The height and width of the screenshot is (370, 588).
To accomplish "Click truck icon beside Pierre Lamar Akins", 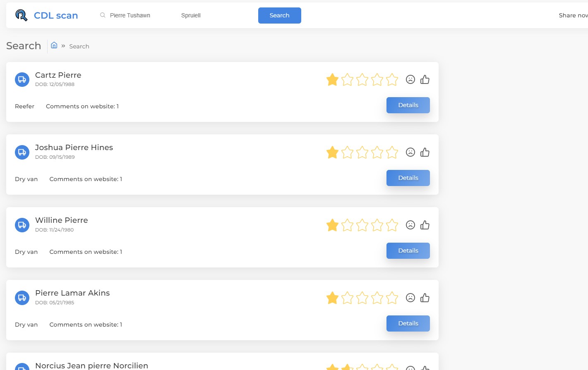I will pyautogui.click(x=22, y=298).
